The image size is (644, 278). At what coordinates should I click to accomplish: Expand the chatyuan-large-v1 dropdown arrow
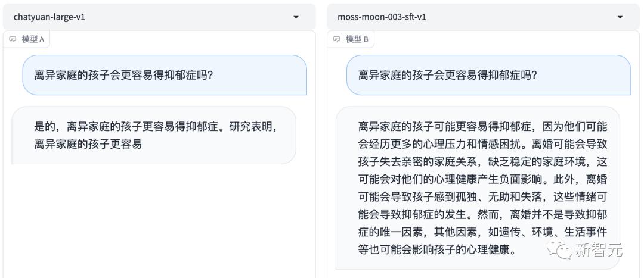pos(296,17)
